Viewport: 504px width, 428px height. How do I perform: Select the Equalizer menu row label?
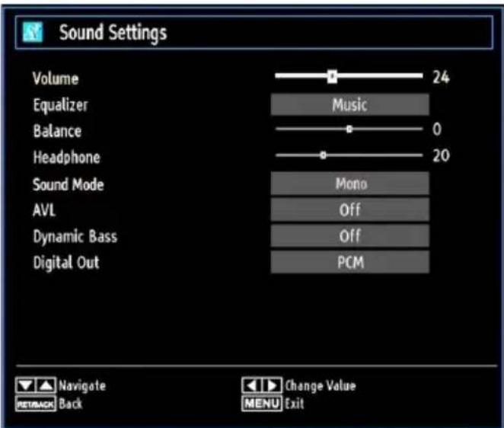60,105
